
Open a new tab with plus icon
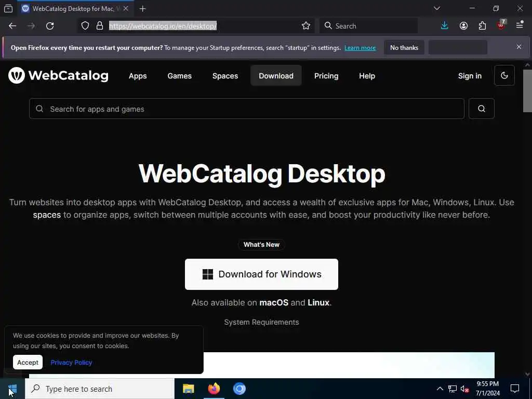[142, 9]
